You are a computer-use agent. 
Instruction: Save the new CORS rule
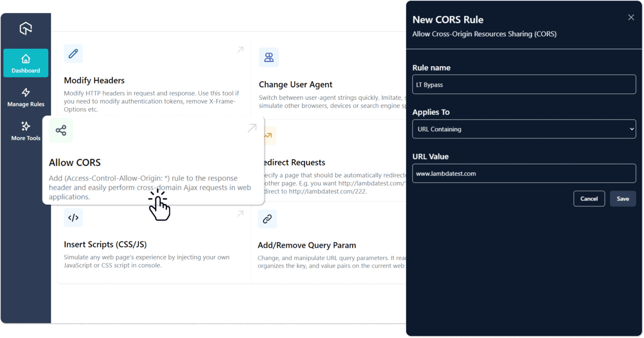click(x=622, y=198)
